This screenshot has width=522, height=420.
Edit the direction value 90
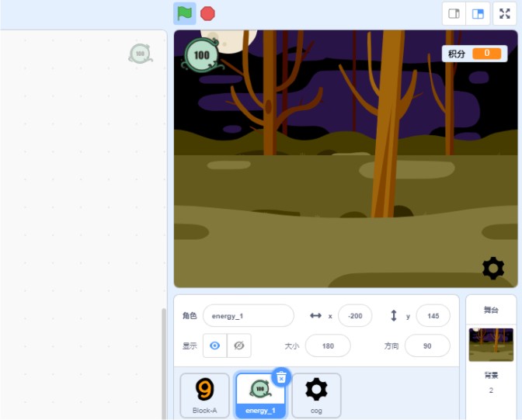[x=427, y=345]
